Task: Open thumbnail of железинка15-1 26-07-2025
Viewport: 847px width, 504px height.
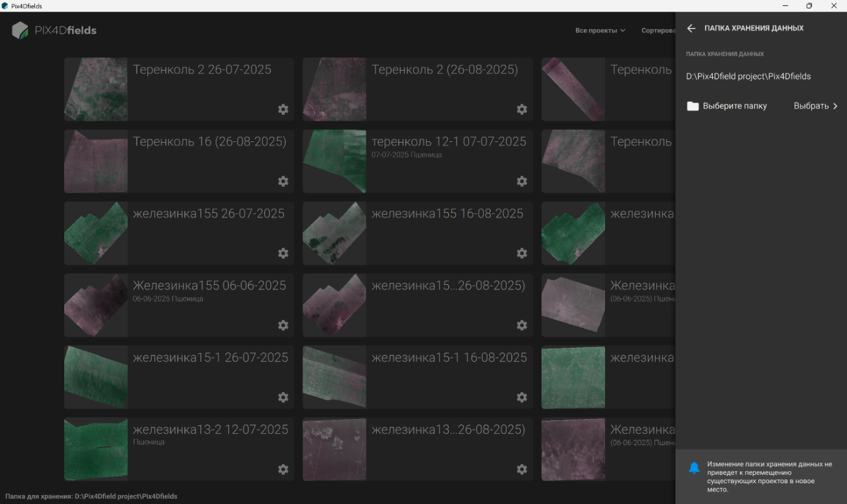Action: coord(96,378)
